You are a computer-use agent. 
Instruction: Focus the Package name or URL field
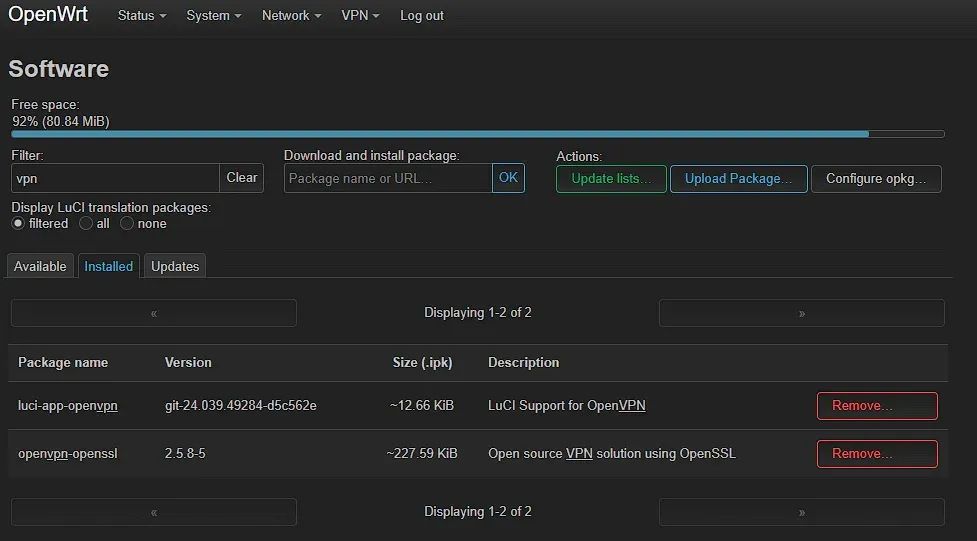(x=388, y=178)
